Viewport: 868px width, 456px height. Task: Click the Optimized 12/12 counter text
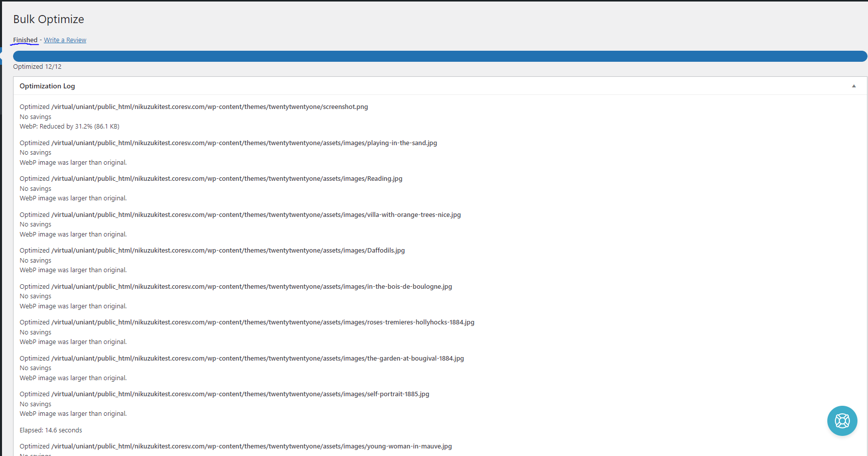coord(37,67)
